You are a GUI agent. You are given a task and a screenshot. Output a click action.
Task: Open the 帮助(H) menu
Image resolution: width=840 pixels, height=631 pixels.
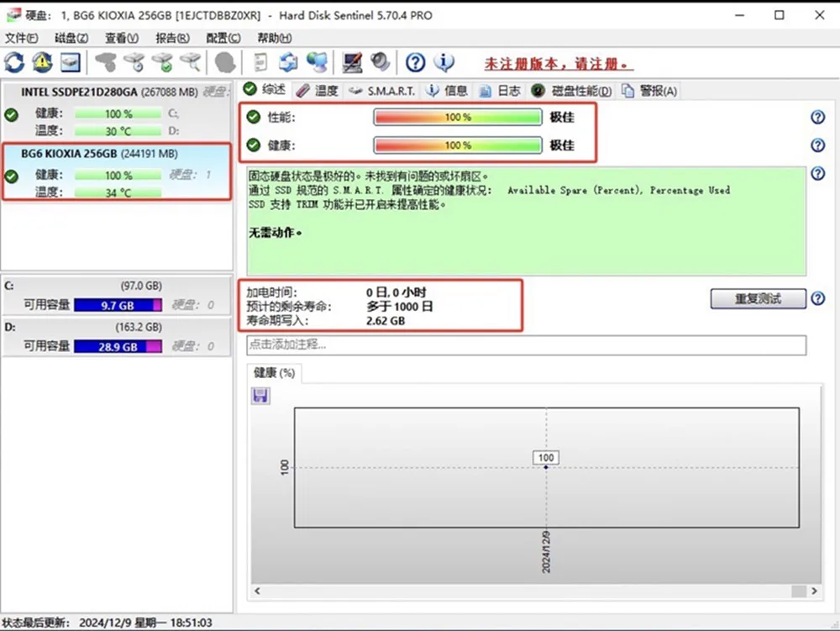coord(275,38)
